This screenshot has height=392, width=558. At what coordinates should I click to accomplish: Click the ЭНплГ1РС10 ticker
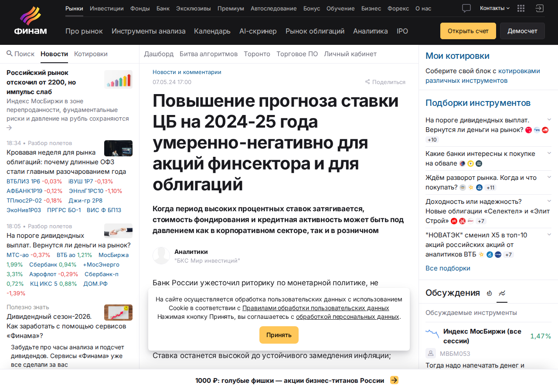click(86, 191)
